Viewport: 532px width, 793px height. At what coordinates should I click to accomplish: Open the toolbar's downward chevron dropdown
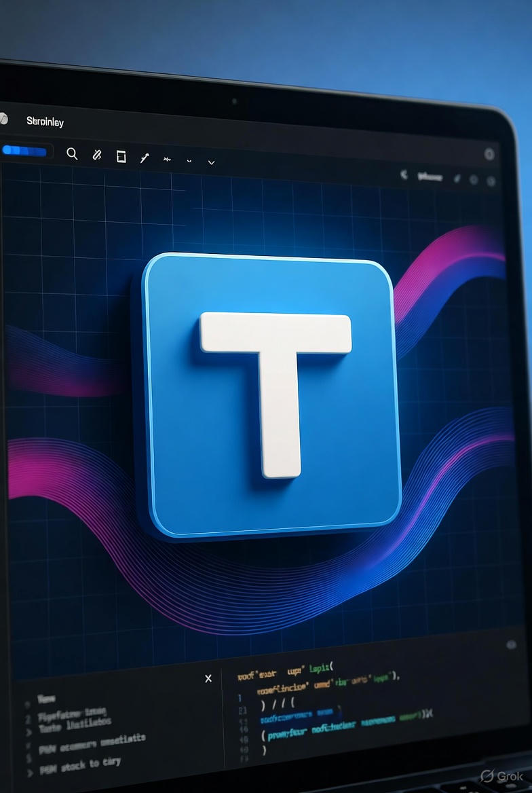click(x=211, y=162)
